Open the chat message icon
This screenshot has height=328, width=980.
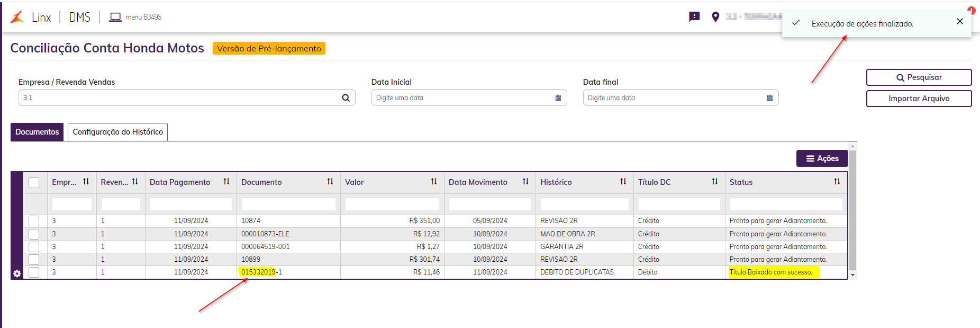tap(694, 17)
